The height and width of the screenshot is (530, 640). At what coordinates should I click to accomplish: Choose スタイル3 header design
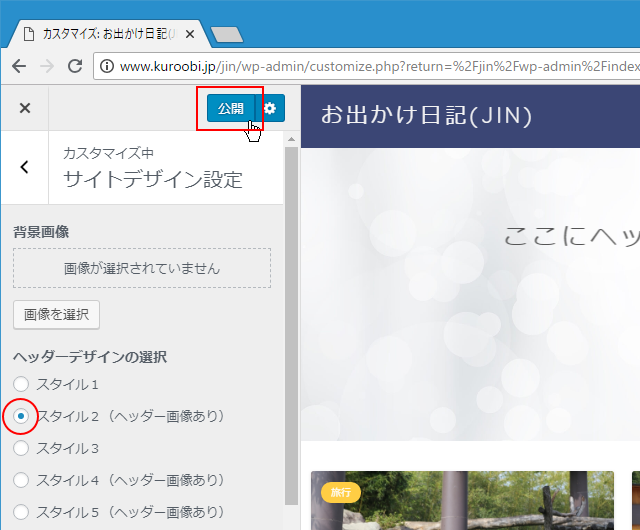pyautogui.click(x=21, y=448)
